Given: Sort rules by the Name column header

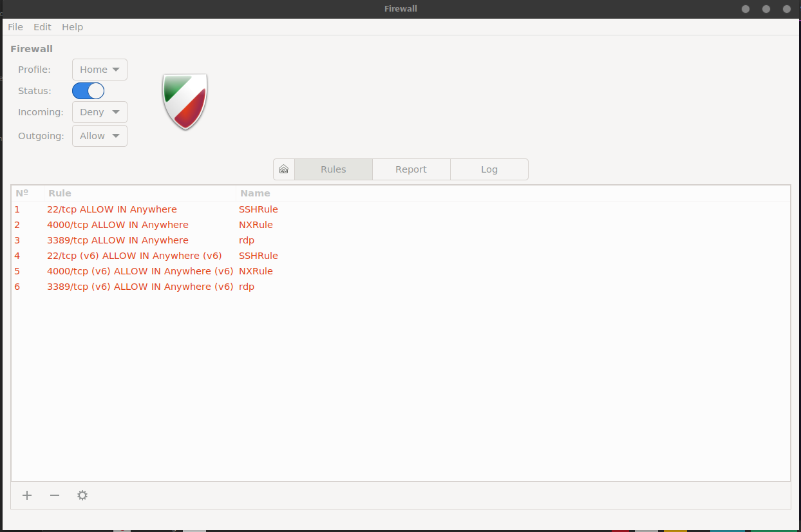Looking at the screenshot, I should click(256, 193).
